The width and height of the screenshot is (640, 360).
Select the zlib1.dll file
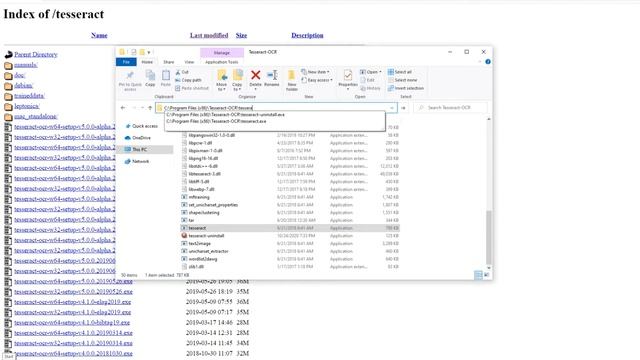tap(196, 267)
